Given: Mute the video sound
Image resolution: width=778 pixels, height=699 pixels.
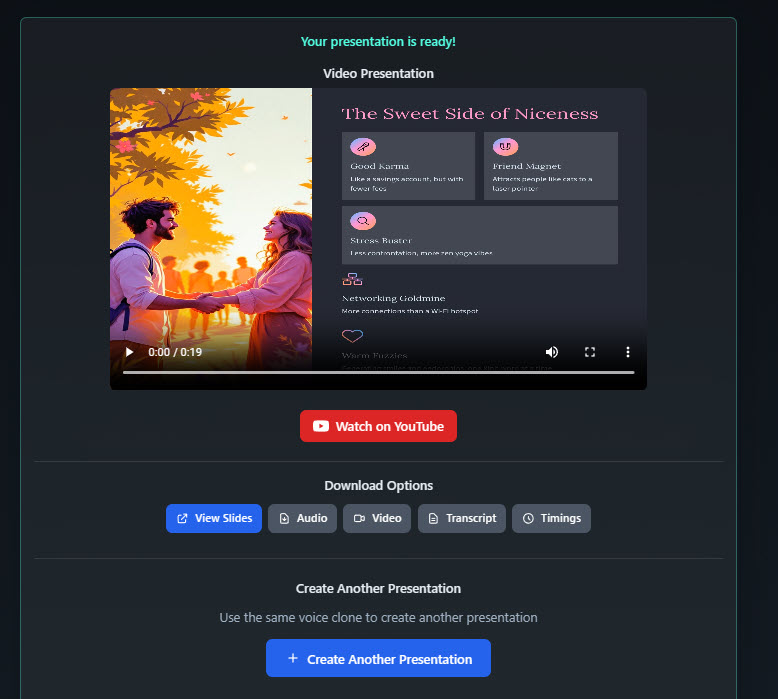Looking at the screenshot, I should [x=551, y=352].
